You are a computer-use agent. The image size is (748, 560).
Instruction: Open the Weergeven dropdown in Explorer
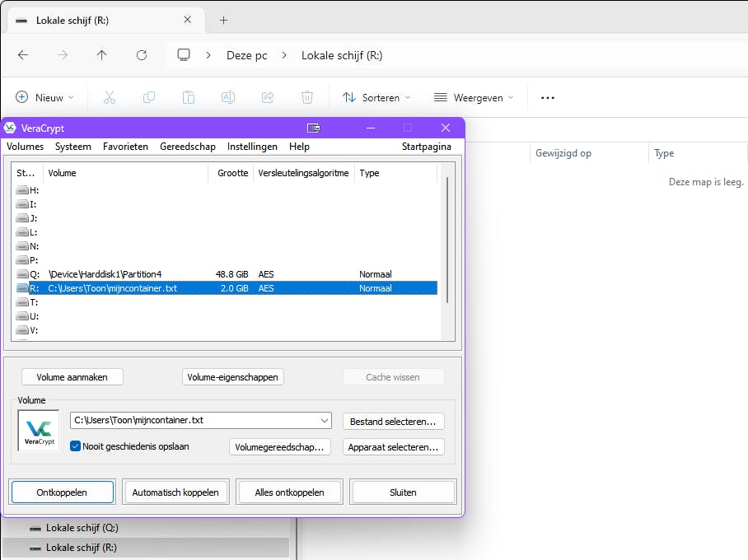(x=473, y=97)
